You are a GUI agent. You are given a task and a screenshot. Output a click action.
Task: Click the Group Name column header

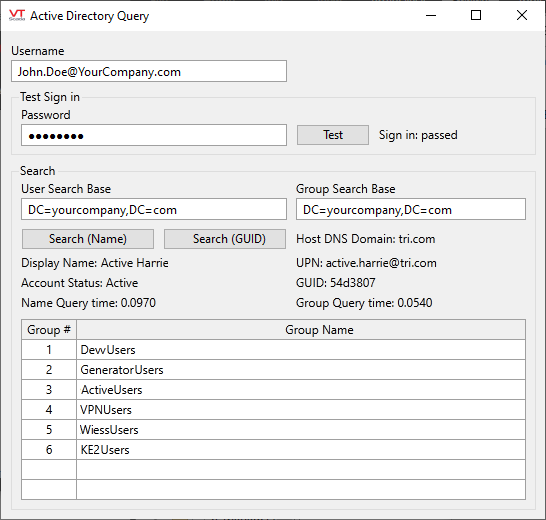(301, 329)
